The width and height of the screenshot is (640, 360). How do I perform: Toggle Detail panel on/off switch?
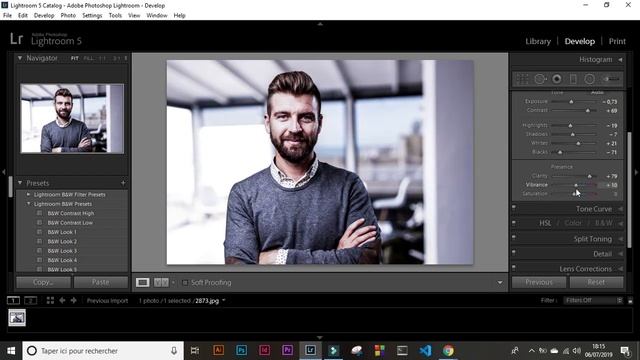[x=514, y=252]
